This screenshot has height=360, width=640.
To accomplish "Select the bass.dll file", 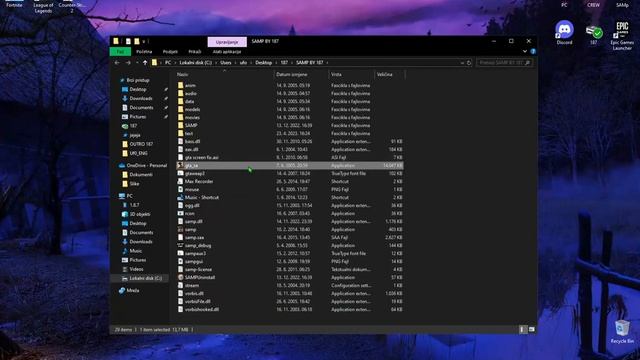I will tap(290, 141).
